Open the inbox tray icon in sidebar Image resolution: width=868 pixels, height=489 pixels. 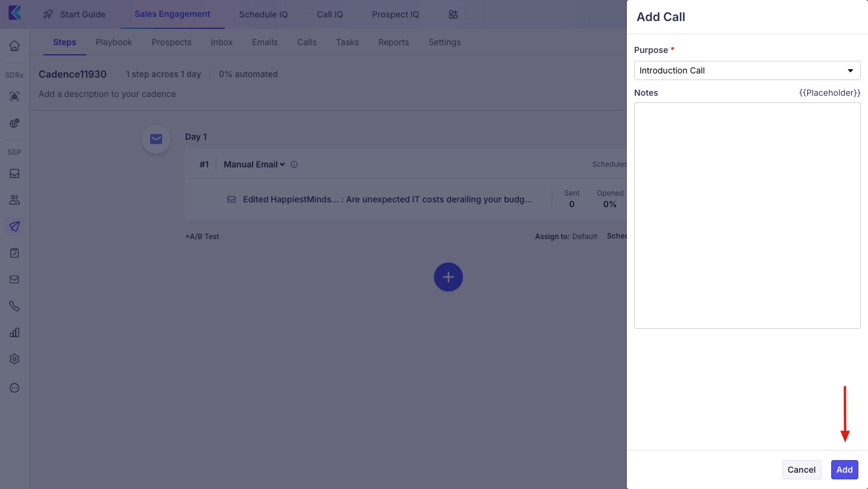[14, 173]
